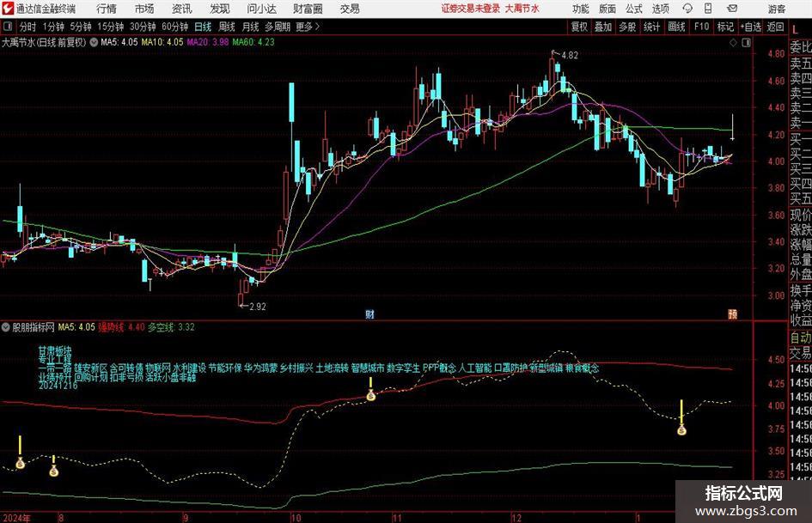
Task: Click the MA20: 3.98 label
Action: click(208, 42)
